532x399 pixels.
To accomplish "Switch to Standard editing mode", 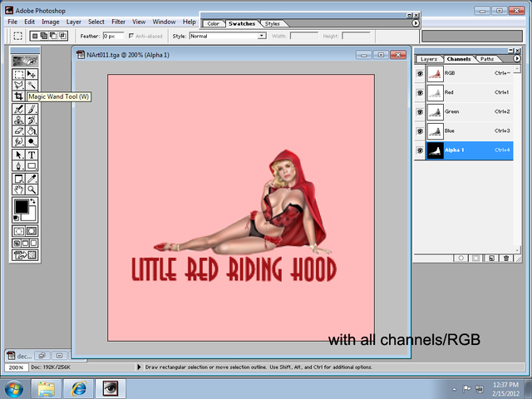I will point(19,231).
